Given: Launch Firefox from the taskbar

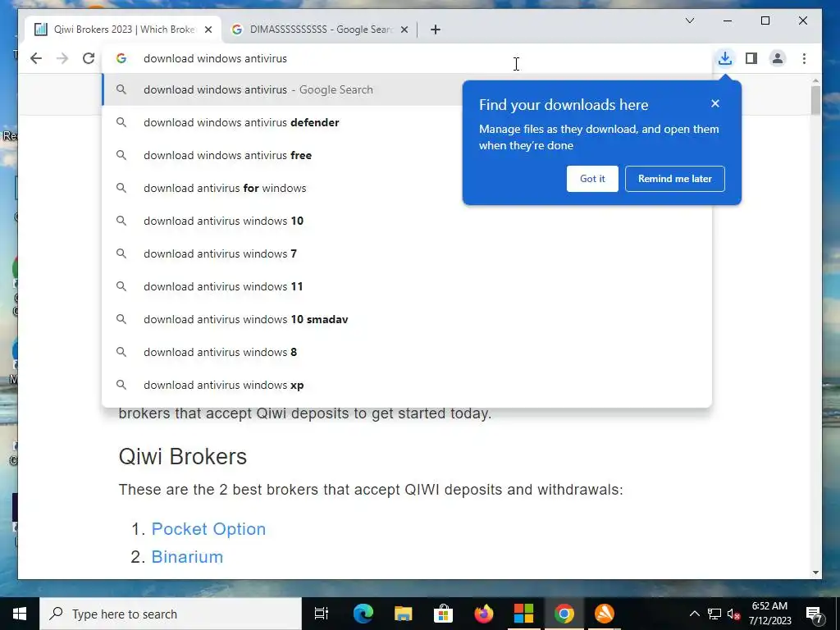Looking at the screenshot, I should coord(484,614).
